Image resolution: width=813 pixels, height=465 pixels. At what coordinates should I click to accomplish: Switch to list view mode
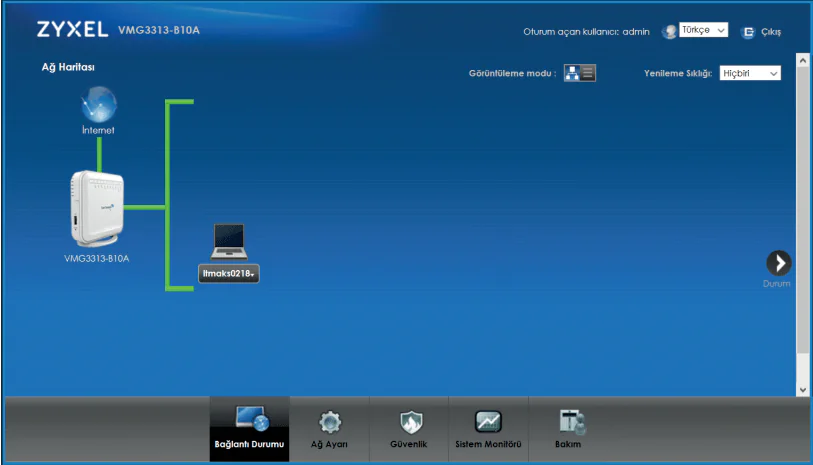coord(588,73)
